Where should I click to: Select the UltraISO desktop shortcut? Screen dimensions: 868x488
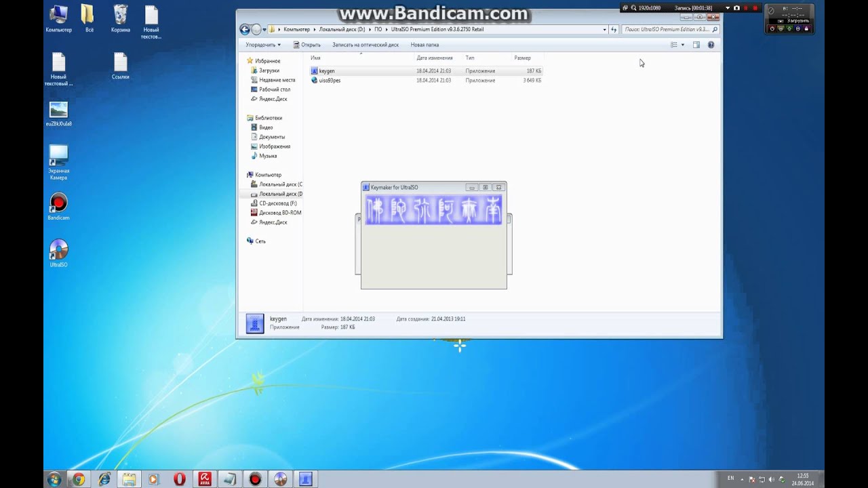click(58, 253)
